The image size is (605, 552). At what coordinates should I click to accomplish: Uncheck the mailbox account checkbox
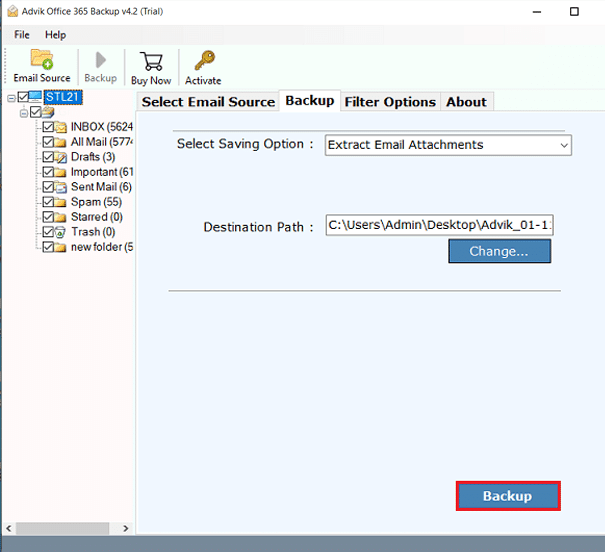[x=35, y=112]
